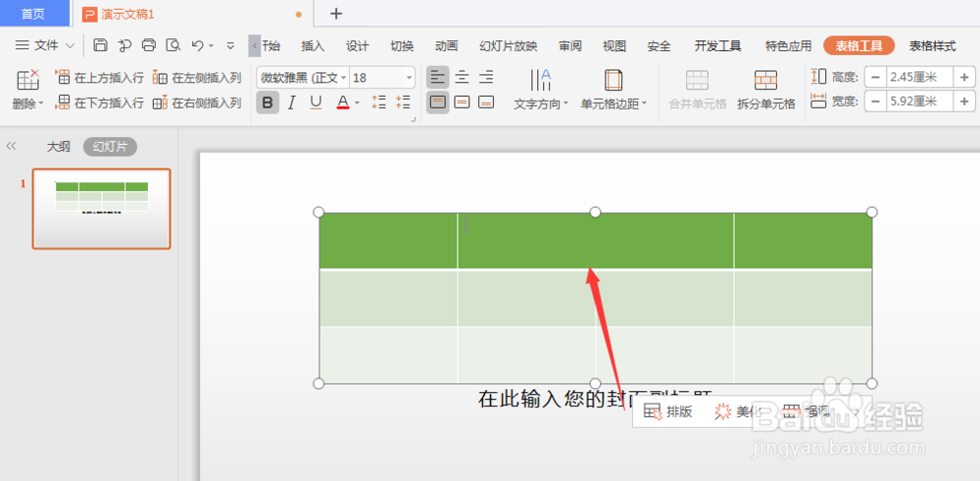Align text right
Viewport: 980px width, 481px height.
click(x=486, y=77)
